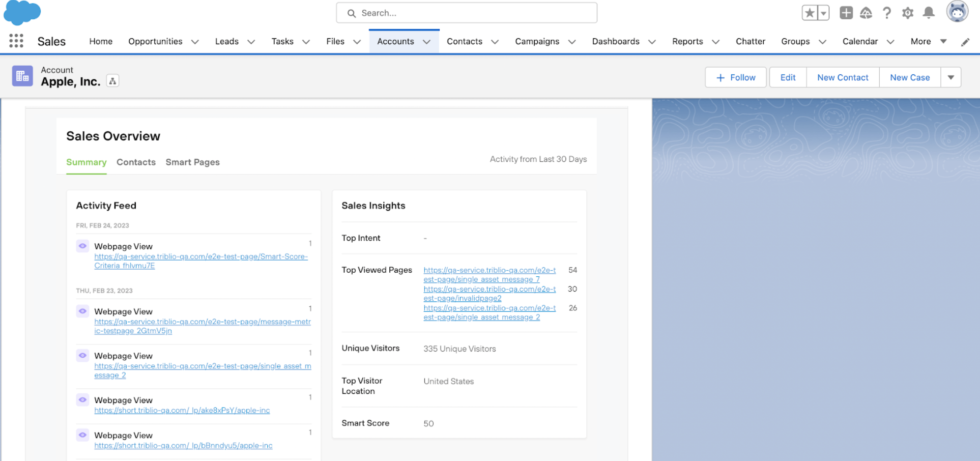Open the Global Actions plus icon
The image size is (980, 461).
846,13
